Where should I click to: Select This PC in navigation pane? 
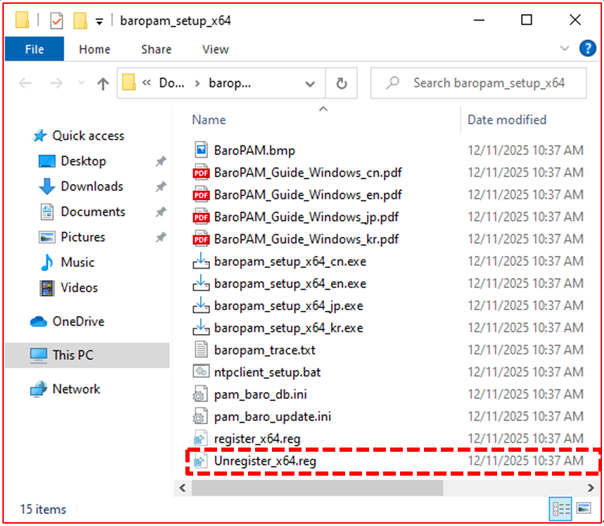(87, 355)
